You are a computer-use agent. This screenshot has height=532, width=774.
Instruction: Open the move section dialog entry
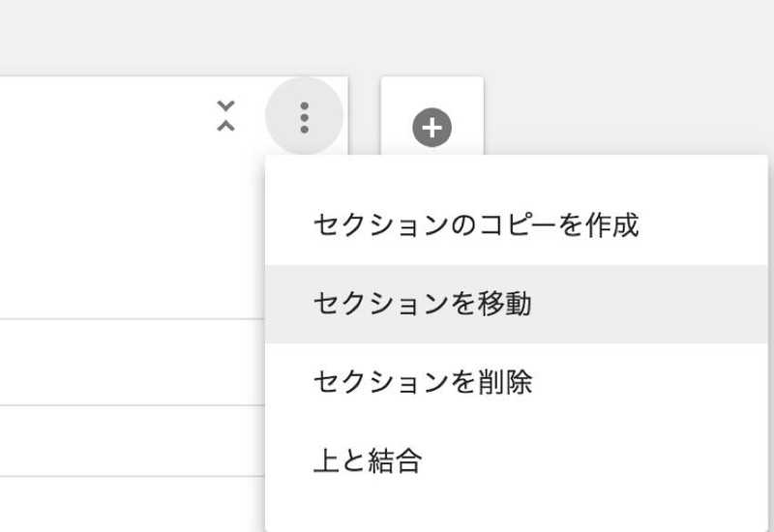coord(517,304)
